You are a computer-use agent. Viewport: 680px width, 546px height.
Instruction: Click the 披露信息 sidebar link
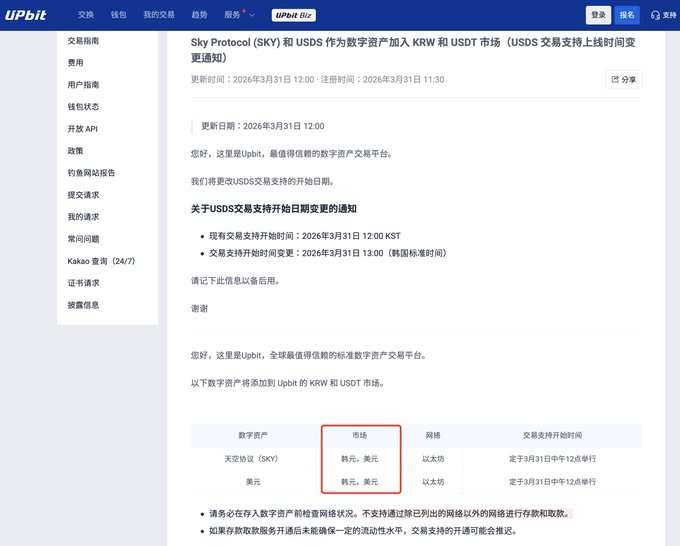coord(83,305)
